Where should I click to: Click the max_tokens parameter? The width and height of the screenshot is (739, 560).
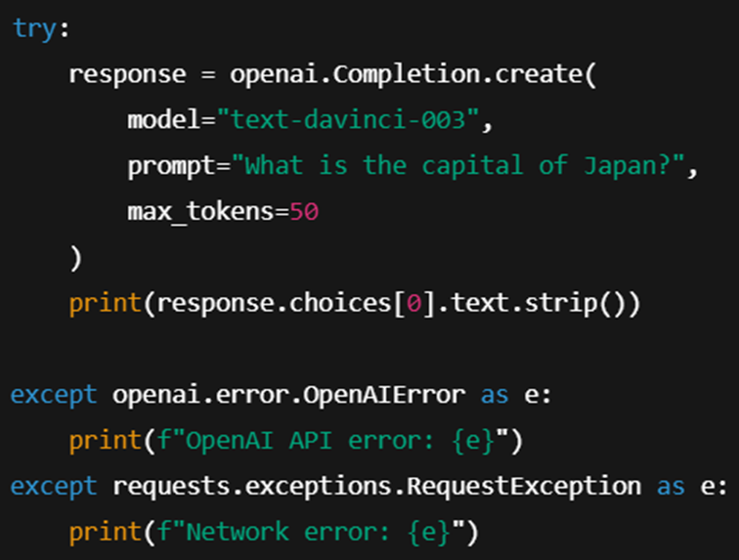[x=200, y=212]
